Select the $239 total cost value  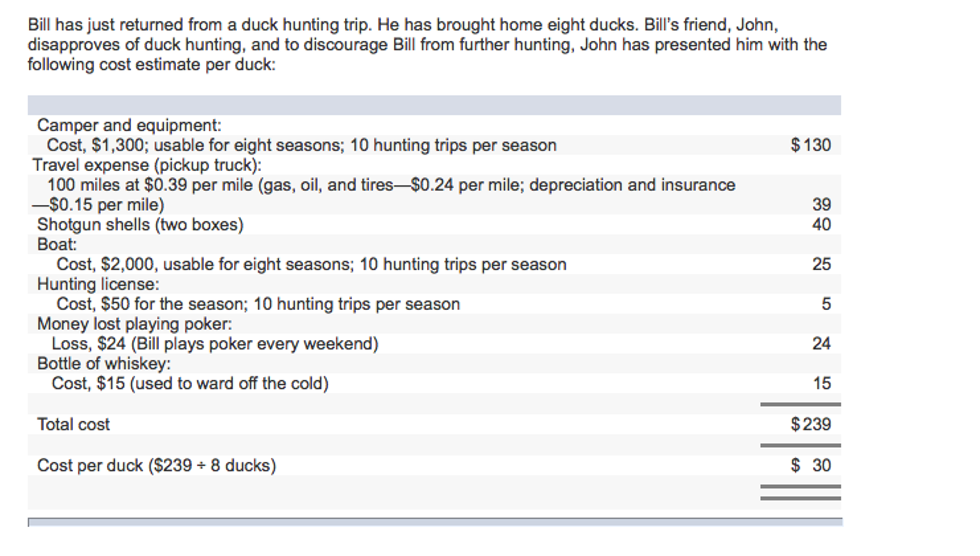pos(810,424)
